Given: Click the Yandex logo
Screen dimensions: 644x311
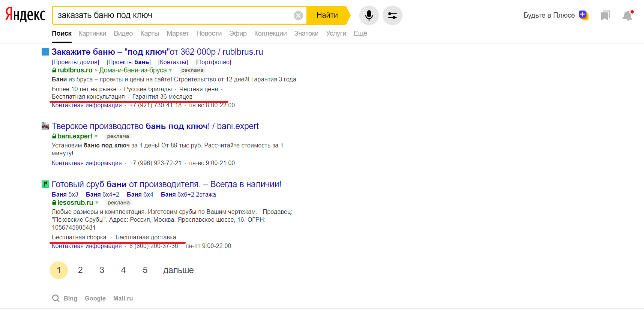Looking at the screenshot, I should tap(25, 15).
